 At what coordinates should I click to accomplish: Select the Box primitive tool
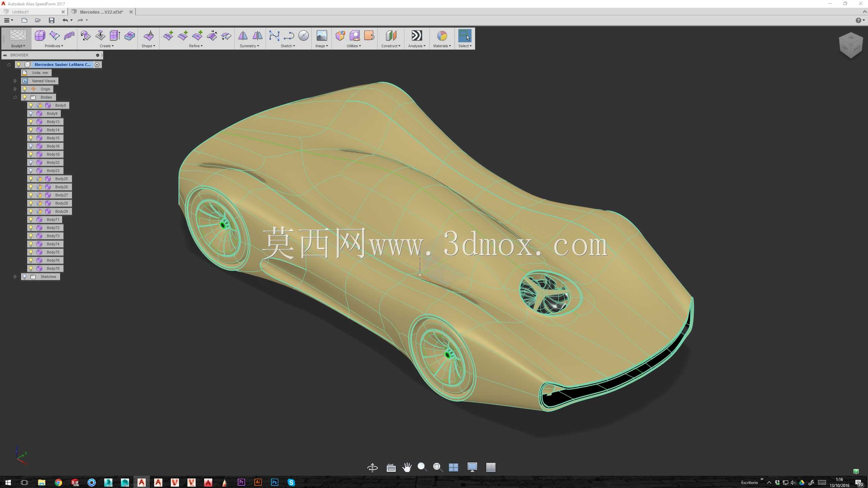click(40, 35)
